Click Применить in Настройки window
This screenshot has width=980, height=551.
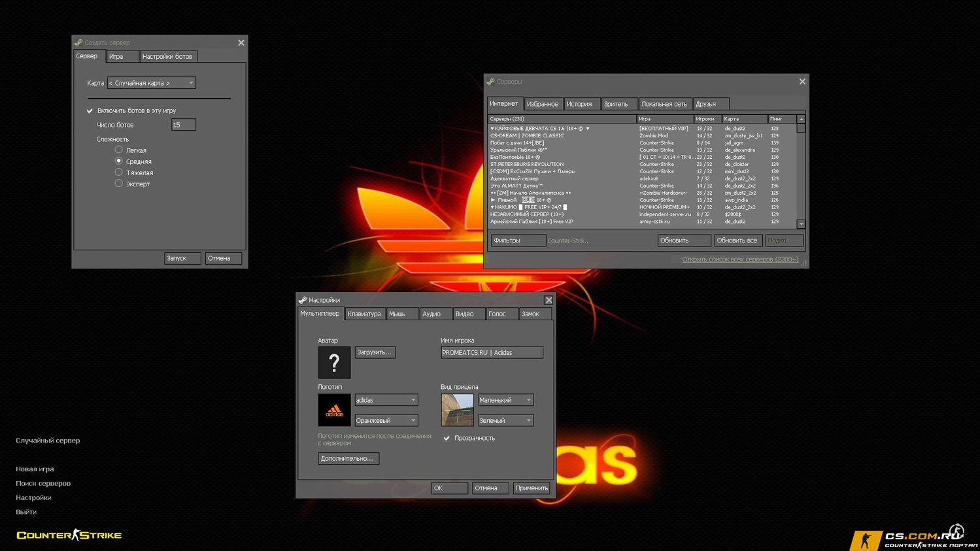point(532,488)
